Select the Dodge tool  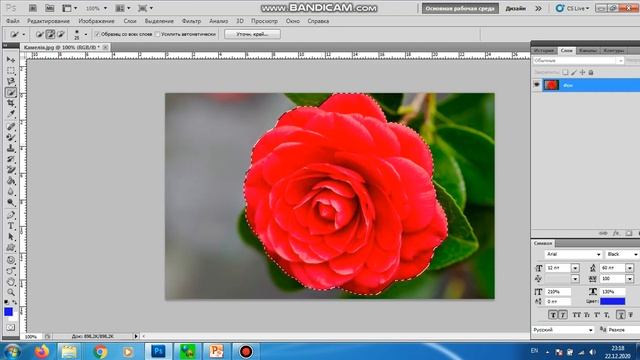[11, 202]
